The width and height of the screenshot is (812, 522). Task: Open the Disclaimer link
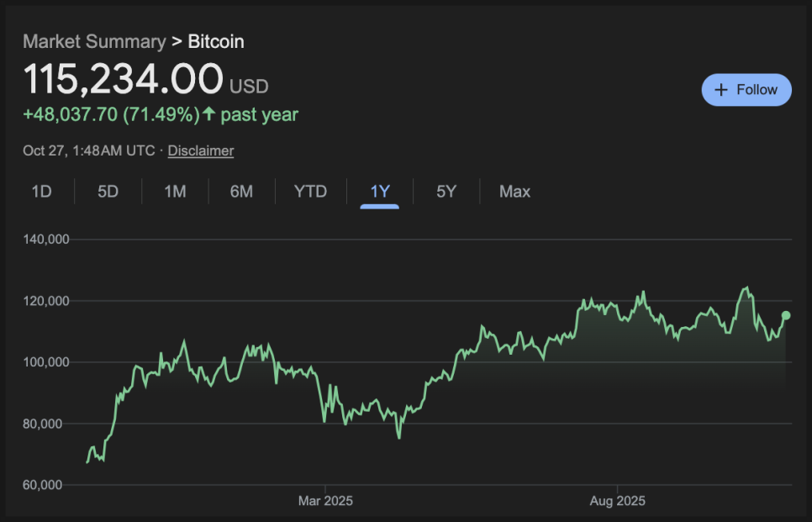coord(201,150)
